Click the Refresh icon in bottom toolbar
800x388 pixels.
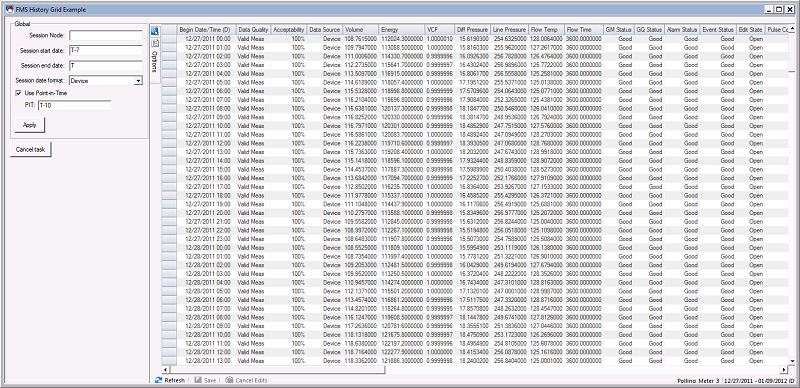coord(158,380)
